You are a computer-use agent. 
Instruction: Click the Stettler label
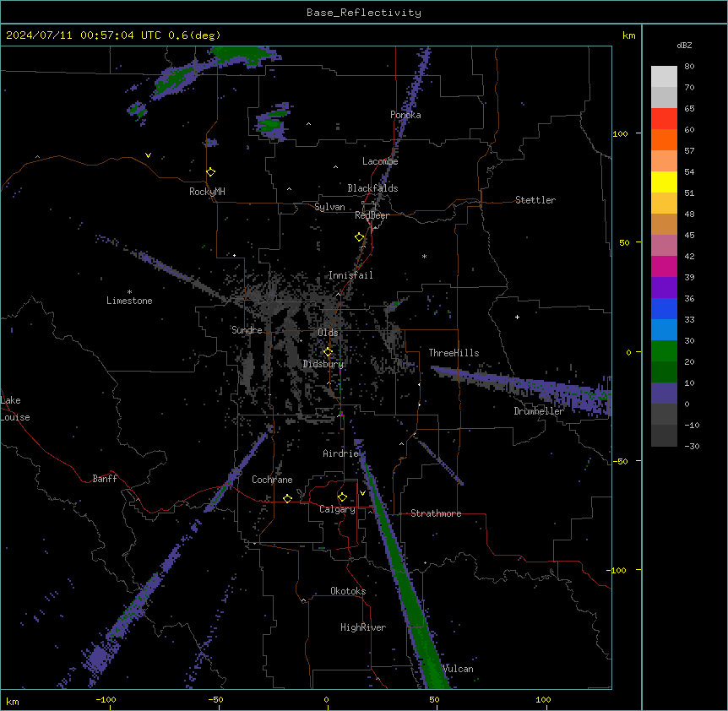click(535, 200)
